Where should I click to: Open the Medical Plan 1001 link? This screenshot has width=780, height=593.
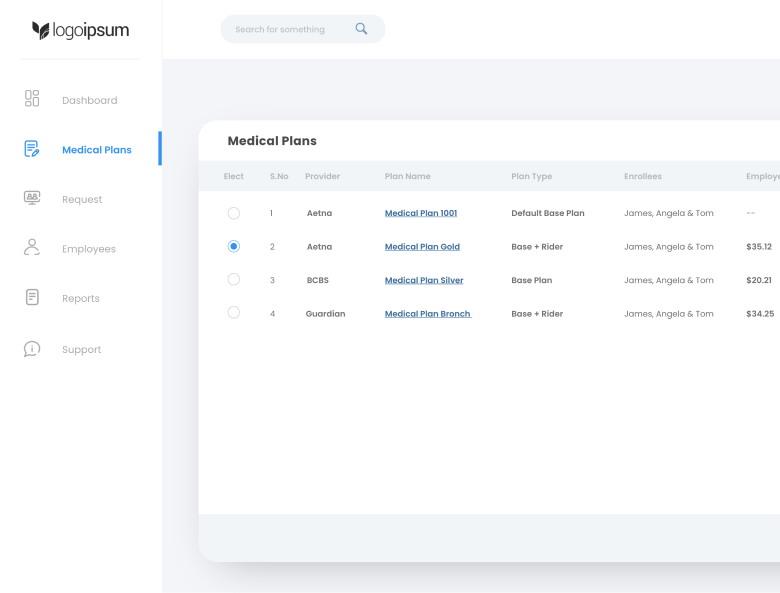(421, 213)
